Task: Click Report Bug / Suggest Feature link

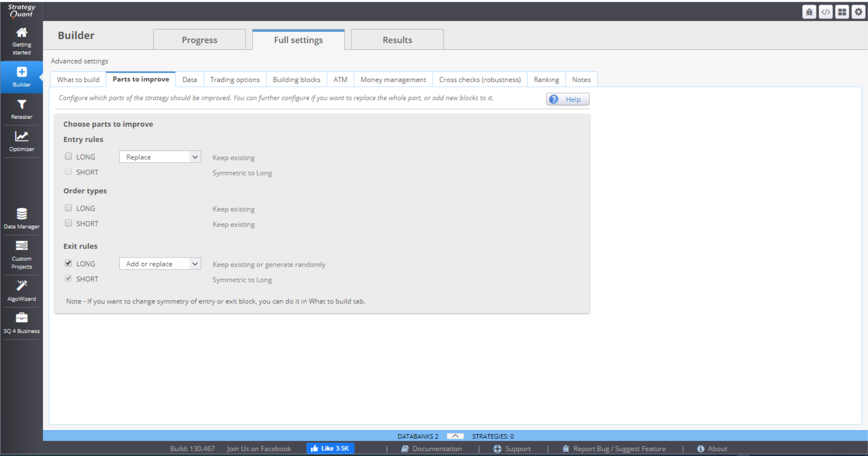Action: click(x=620, y=449)
